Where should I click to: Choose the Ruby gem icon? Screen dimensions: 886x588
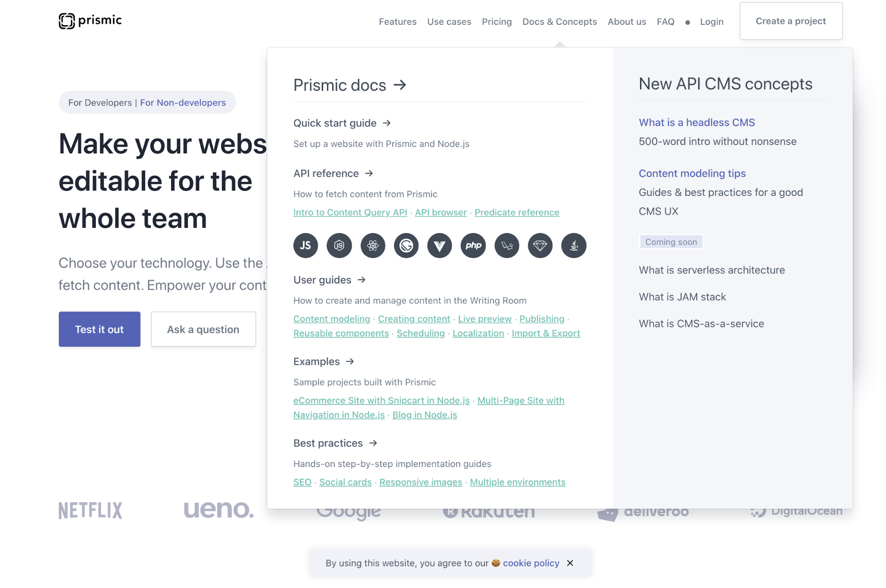[540, 245]
